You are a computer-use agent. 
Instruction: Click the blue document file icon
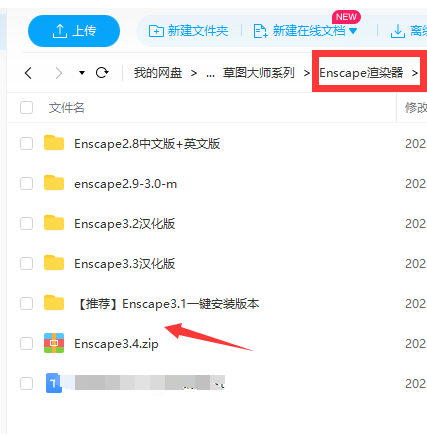coord(53,383)
